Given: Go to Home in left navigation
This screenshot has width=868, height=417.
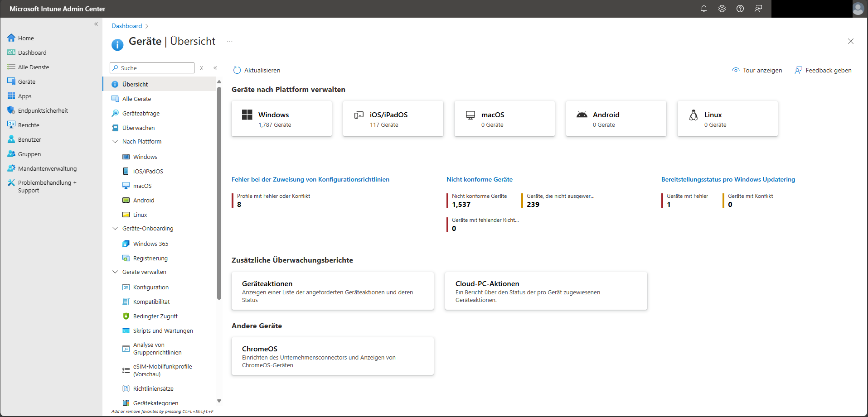Looking at the screenshot, I should [x=26, y=38].
